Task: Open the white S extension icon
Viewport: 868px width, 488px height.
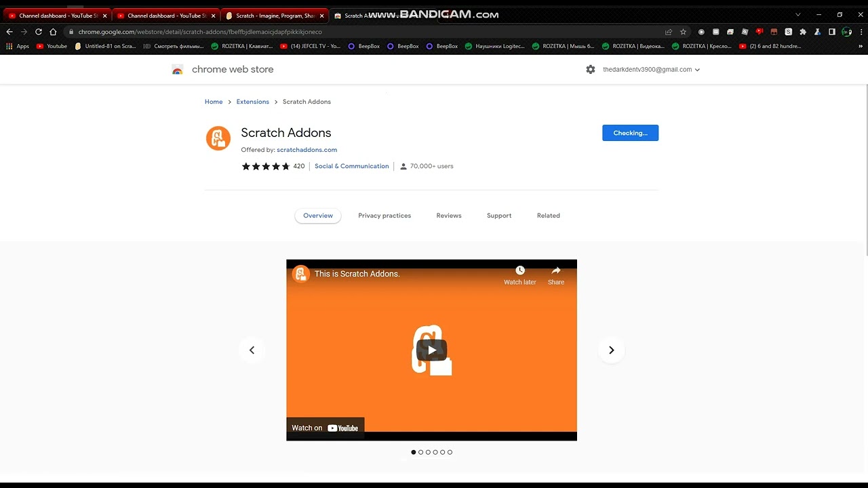Action: click(x=788, y=32)
